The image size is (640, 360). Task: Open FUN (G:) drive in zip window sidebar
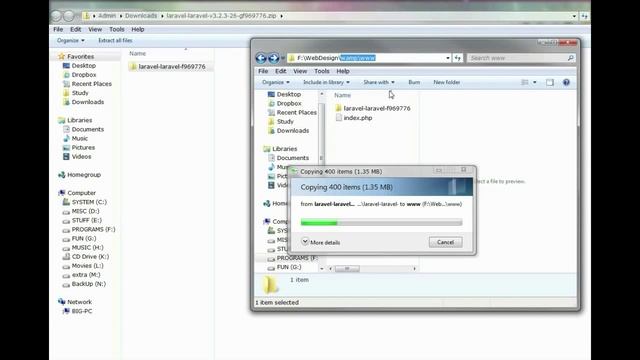[x=79, y=238]
